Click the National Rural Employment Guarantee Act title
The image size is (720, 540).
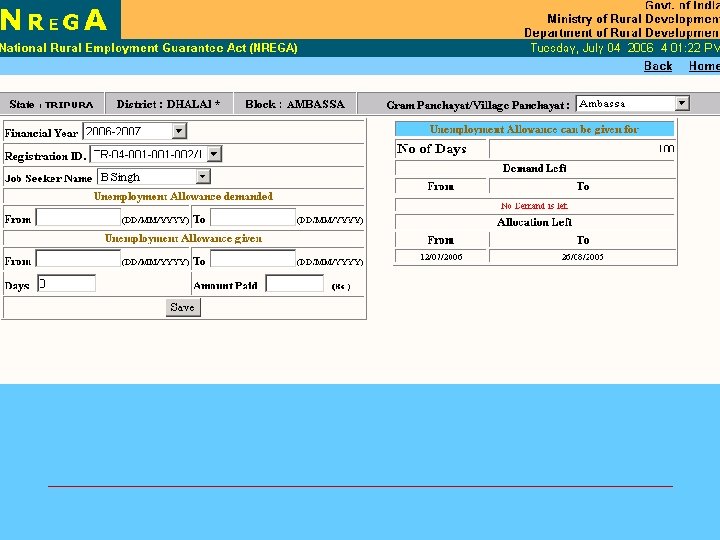point(149,48)
